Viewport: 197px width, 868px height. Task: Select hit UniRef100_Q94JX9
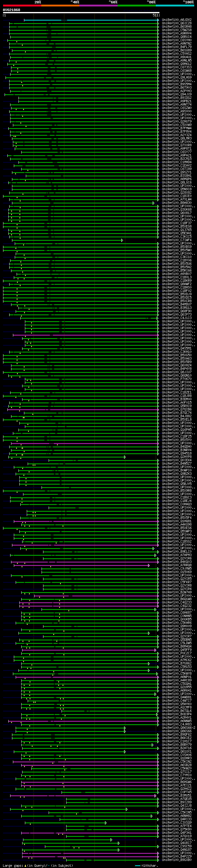[176, 94]
